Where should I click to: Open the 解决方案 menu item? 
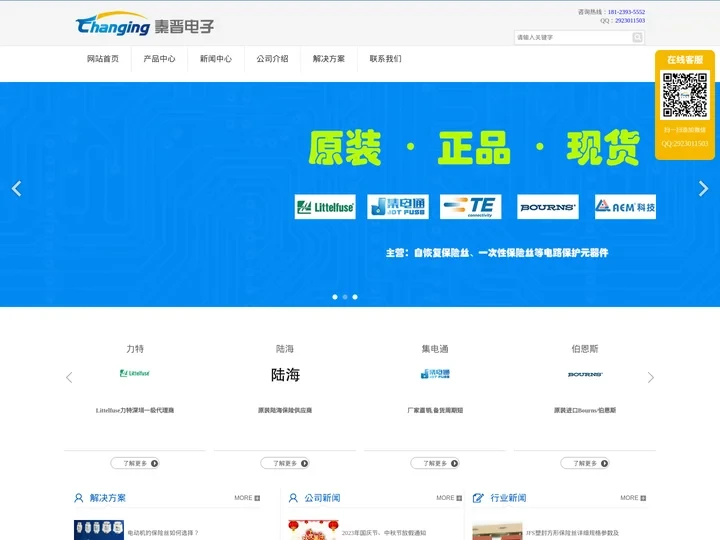click(x=329, y=59)
